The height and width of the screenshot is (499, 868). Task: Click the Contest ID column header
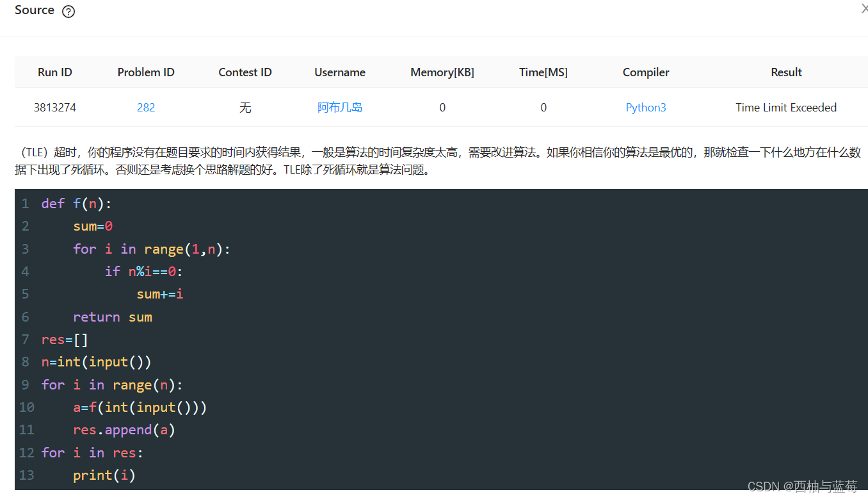pos(245,72)
